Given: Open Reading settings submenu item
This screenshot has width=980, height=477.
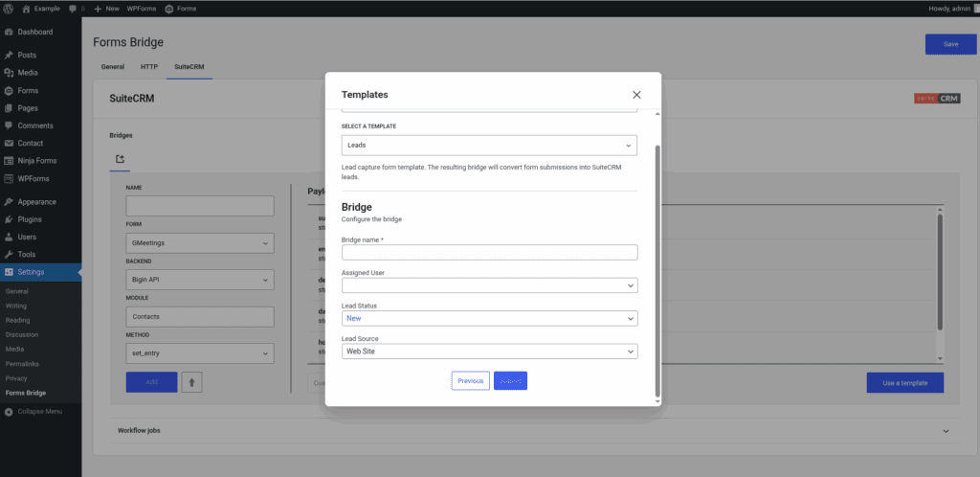Looking at the screenshot, I should coord(17,320).
